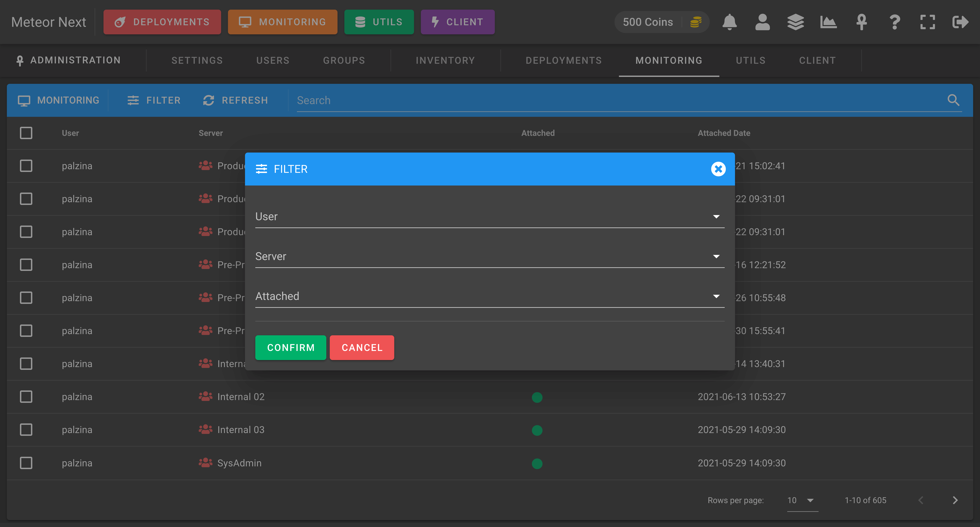
Task: Click the Refresh toolbar button
Action: 236,100
